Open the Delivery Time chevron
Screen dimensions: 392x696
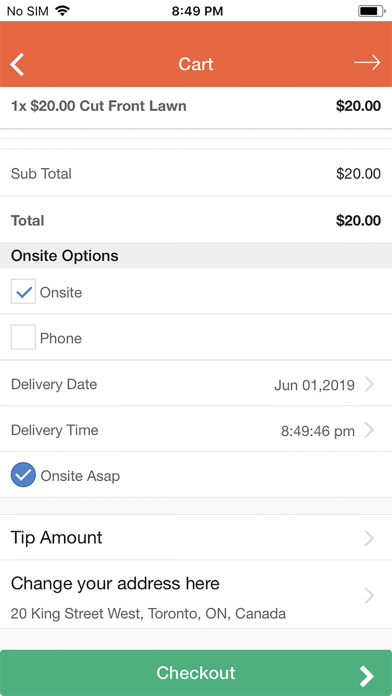[x=369, y=430]
